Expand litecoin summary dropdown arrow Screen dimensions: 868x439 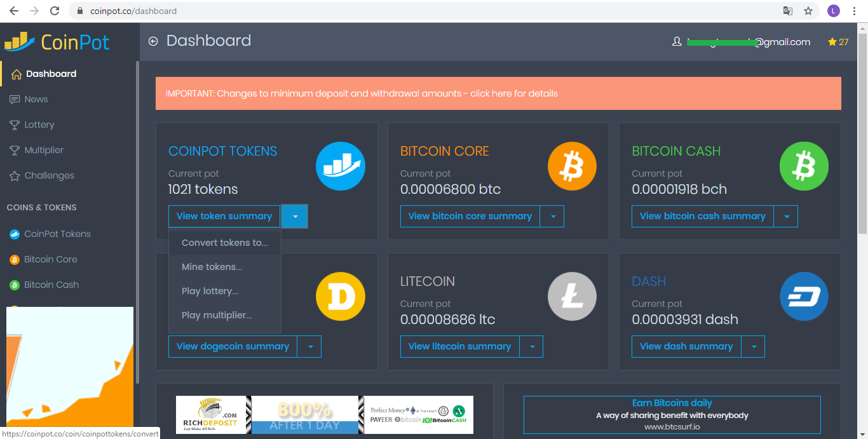click(x=532, y=346)
